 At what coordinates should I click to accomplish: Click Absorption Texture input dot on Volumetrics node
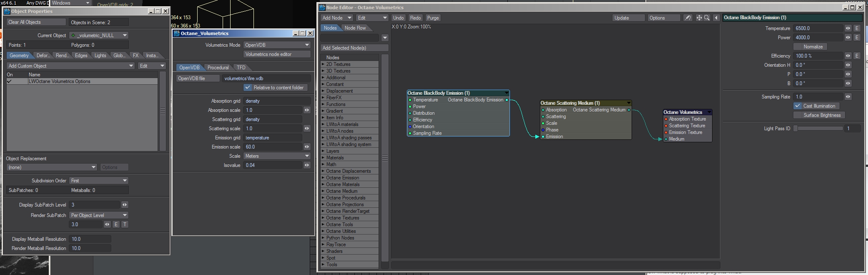[x=666, y=119]
